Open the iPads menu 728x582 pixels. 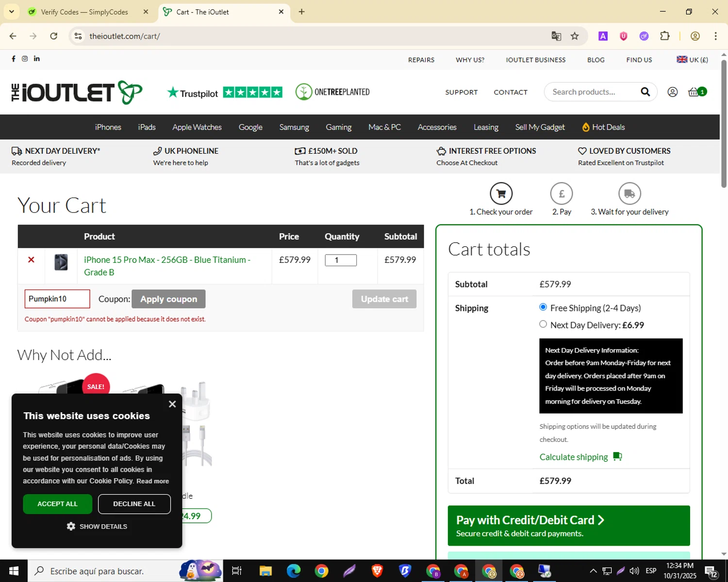(x=147, y=127)
